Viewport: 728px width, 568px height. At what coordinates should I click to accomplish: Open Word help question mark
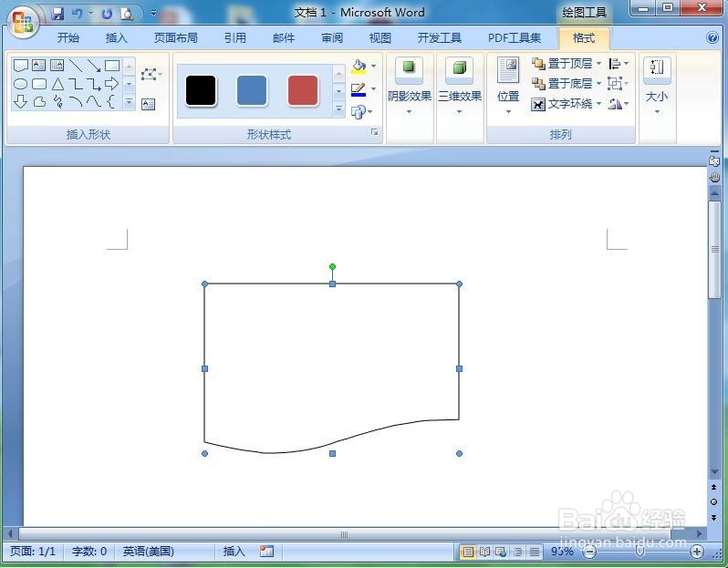click(712, 37)
